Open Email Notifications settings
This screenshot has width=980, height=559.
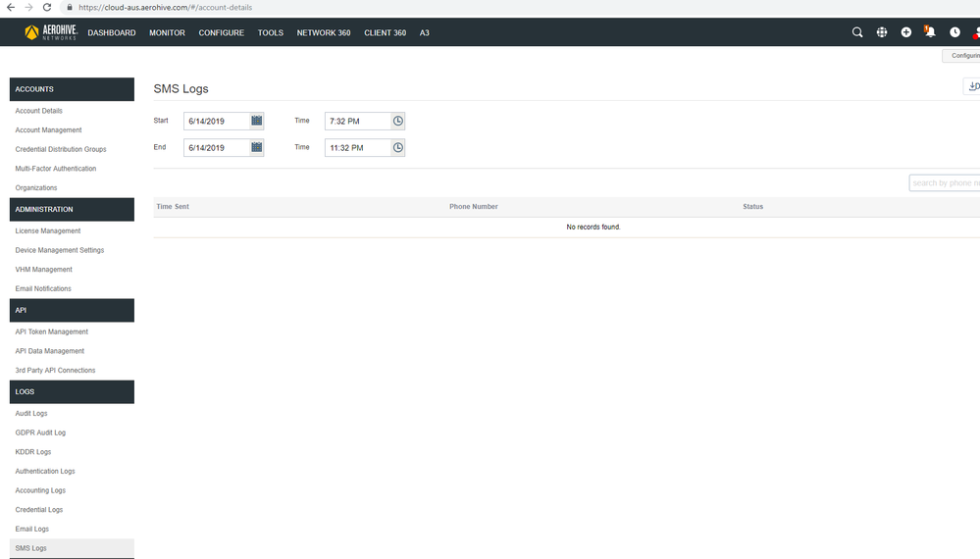(x=43, y=289)
